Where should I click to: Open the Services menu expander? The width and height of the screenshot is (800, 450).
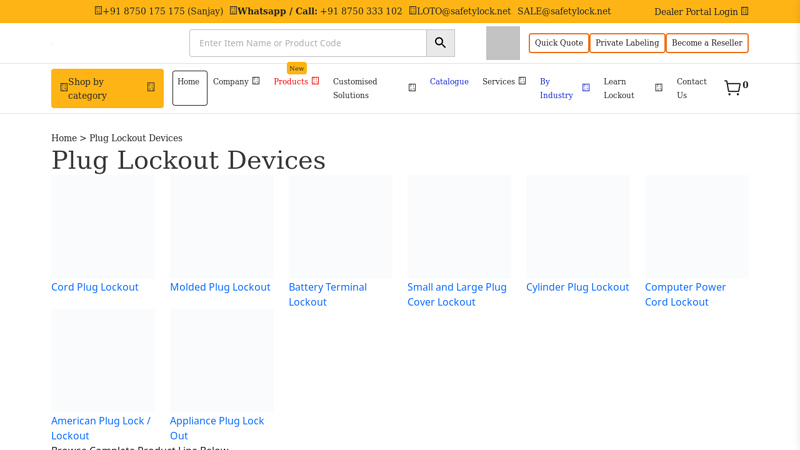[522, 81]
